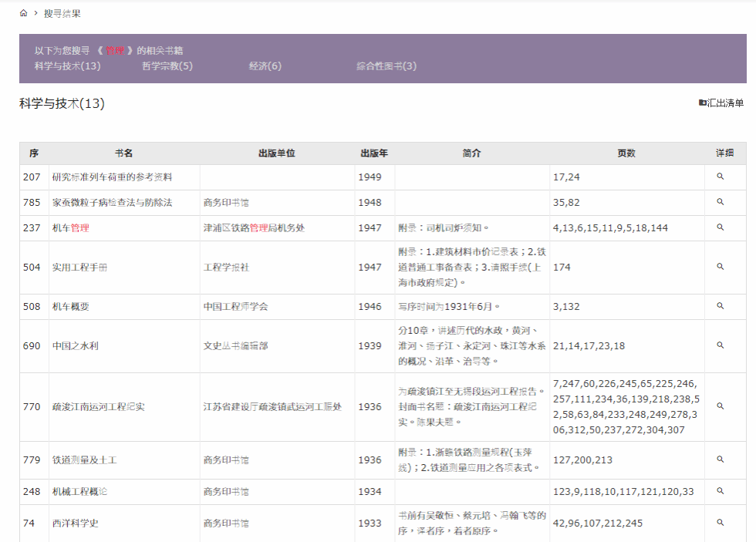Switch to 科学与技术(13) category tab
This screenshot has height=542, width=756.
coord(68,66)
